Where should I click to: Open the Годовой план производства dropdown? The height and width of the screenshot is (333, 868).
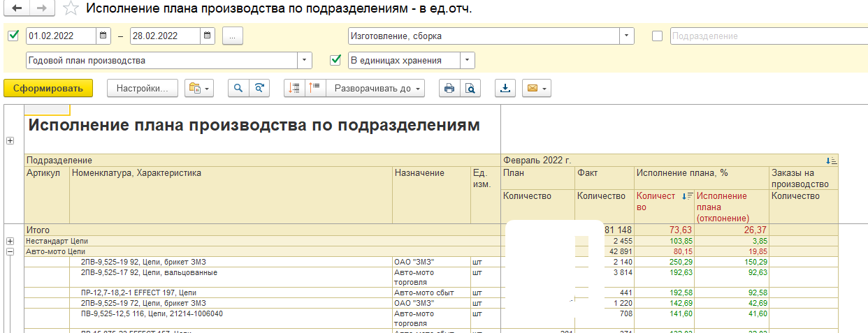(x=305, y=60)
